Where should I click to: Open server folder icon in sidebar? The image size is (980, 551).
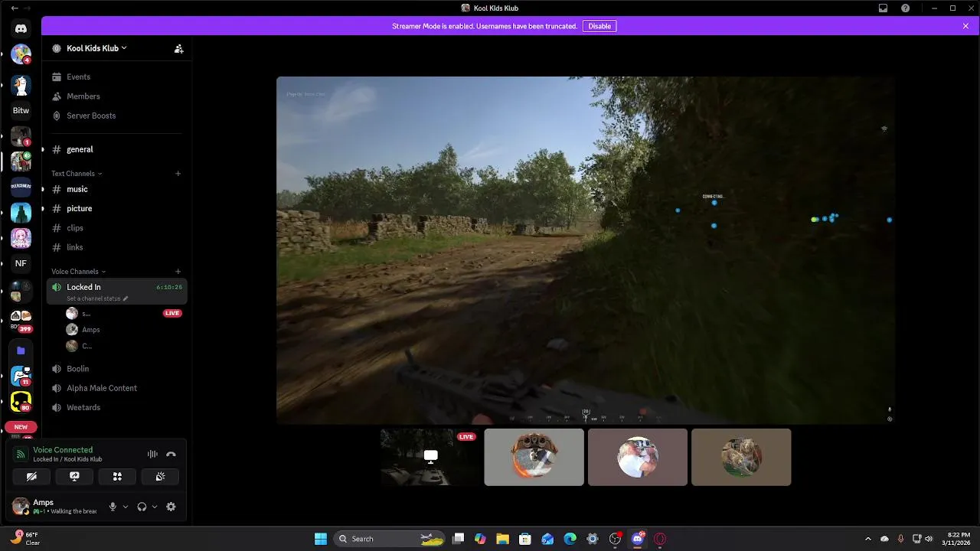[21, 350]
